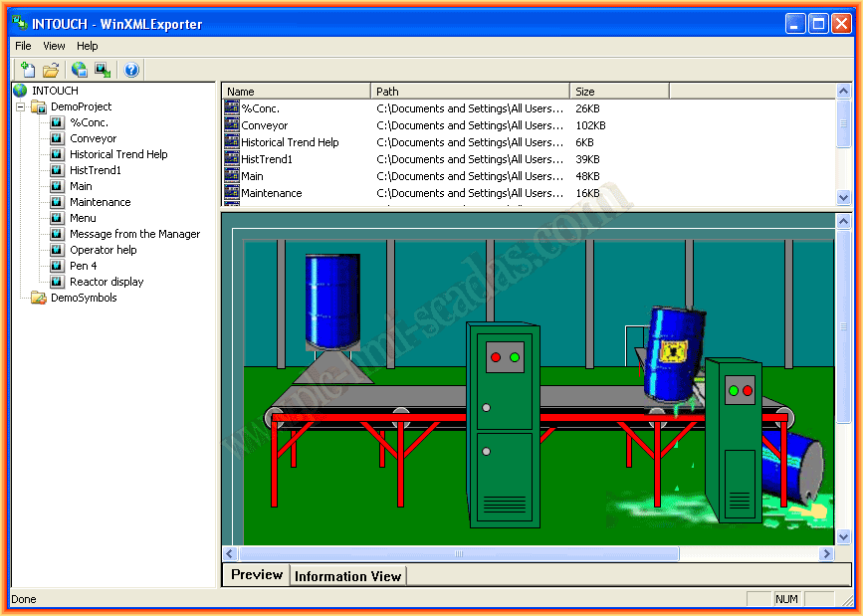Viewport: 863px width, 616px height.
Task: Switch to the Information View tab
Action: (347, 576)
